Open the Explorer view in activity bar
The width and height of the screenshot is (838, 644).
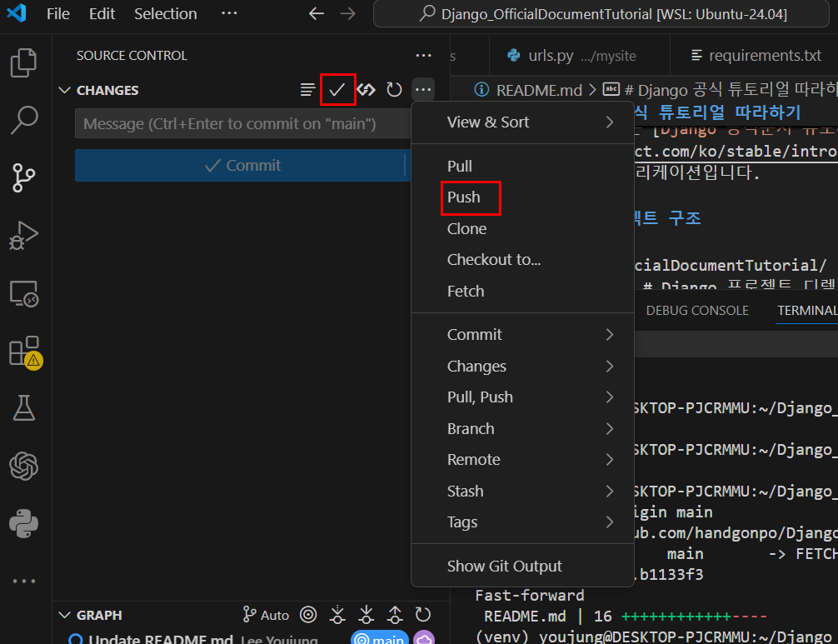[x=23, y=62]
